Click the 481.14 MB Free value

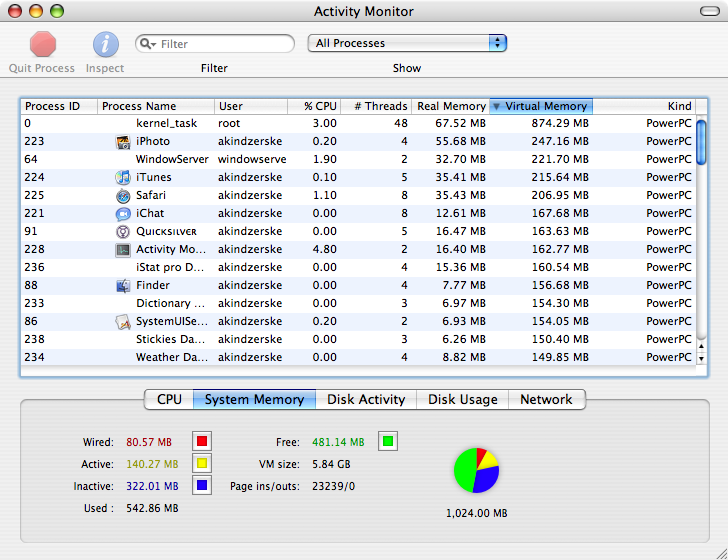[338, 442]
